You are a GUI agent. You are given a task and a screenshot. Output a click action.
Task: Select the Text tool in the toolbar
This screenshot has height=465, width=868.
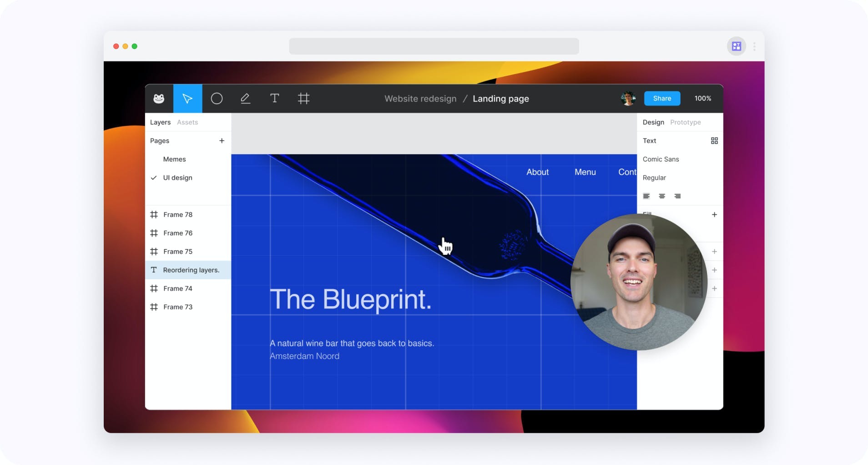pyautogui.click(x=274, y=98)
